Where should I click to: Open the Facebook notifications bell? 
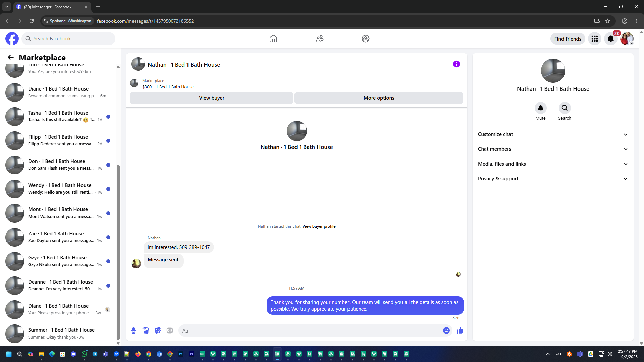click(611, 39)
